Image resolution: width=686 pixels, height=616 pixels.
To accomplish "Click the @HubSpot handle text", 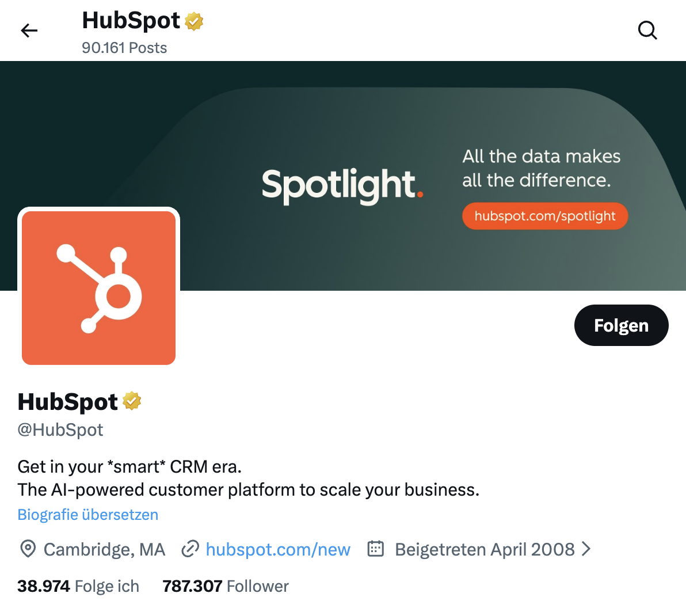I will 60,430.
